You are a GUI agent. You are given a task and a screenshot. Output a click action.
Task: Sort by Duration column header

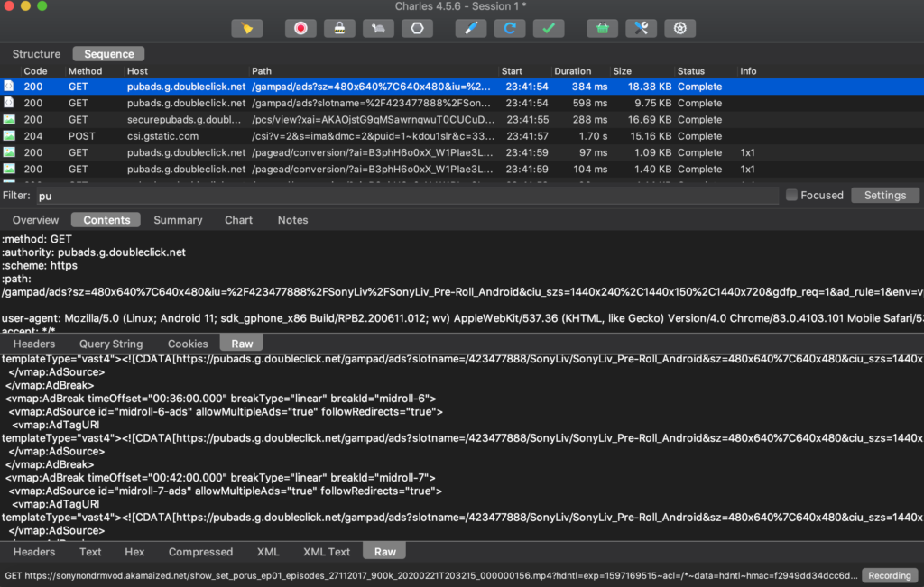pyautogui.click(x=572, y=70)
